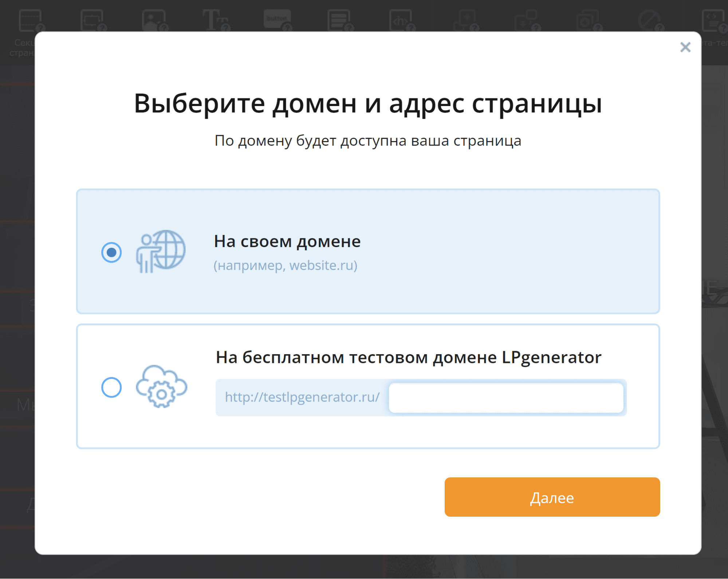Open the HTML code tool icon
This screenshot has height=579, width=728.
(x=401, y=20)
